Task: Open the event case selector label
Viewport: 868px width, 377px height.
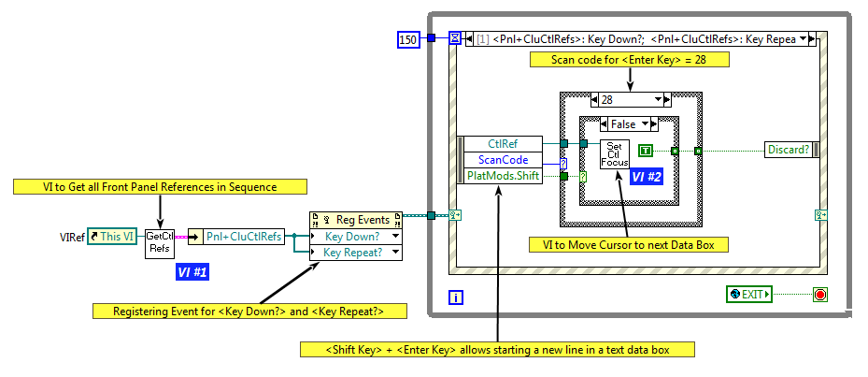Action: pos(641,39)
